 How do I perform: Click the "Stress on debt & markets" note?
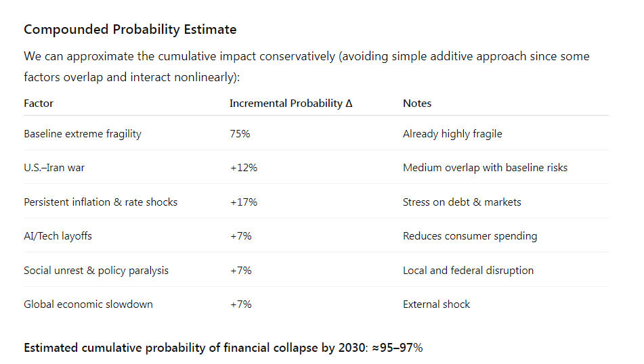[x=462, y=202]
